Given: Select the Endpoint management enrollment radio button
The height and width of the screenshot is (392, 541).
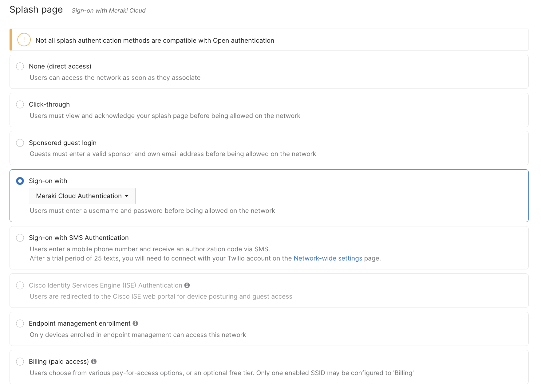Looking at the screenshot, I should (20, 323).
